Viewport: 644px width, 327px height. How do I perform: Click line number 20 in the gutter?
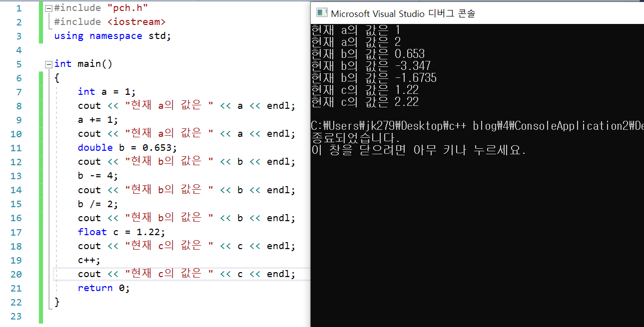(x=16, y=274)
